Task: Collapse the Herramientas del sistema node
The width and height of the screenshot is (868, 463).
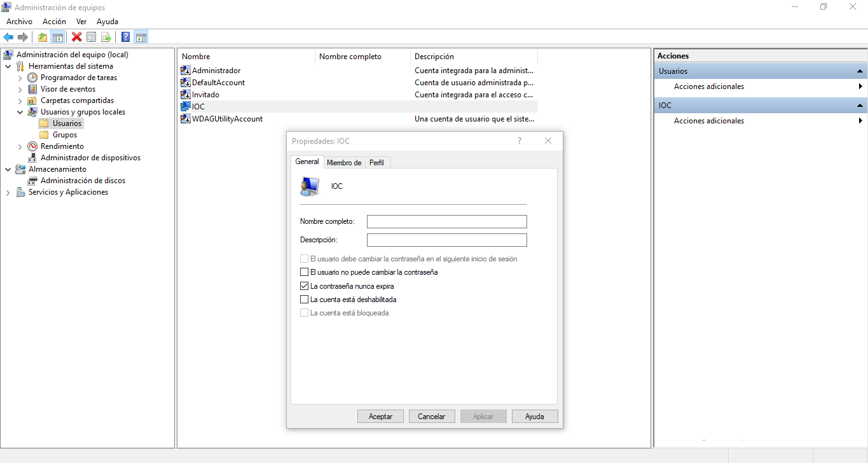Action: [8, 66]
